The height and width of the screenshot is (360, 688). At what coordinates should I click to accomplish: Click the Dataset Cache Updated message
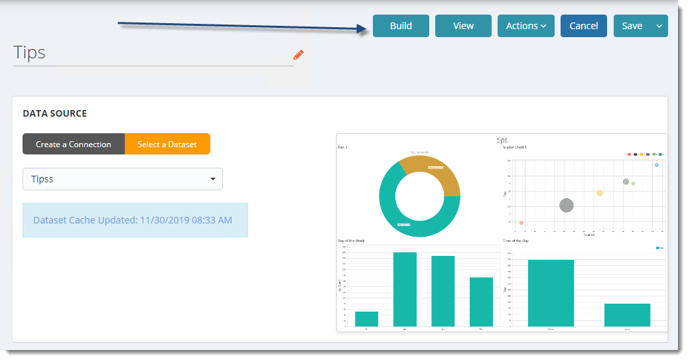[135, 220]
